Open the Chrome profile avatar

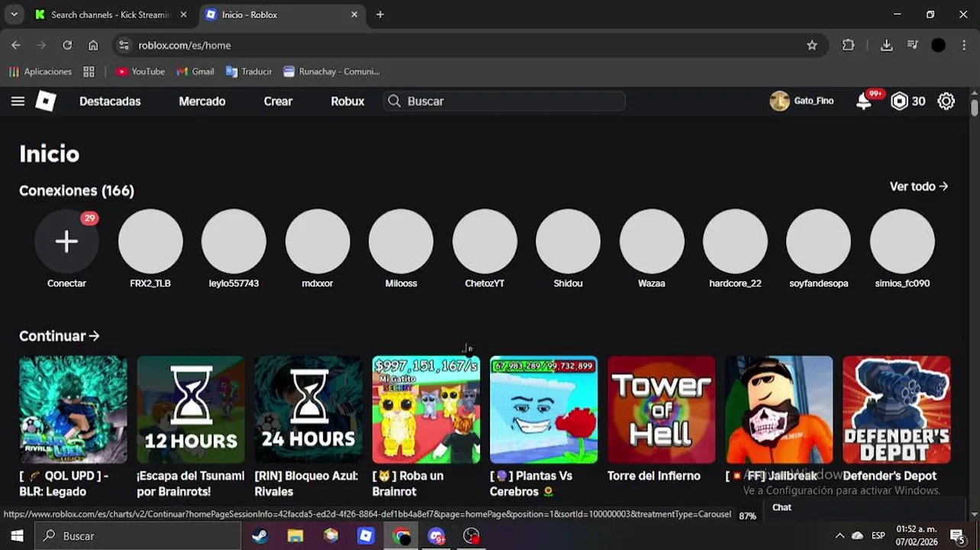[x=939, y=45]
